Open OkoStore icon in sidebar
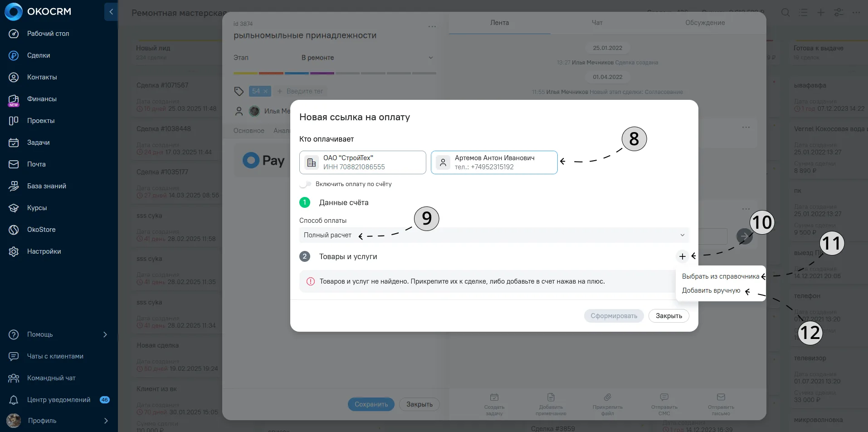 [14, 230]
